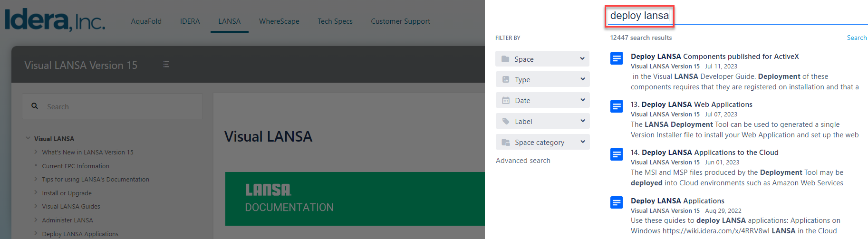
Task: Click the Search link beside results count
Action: coord(857,38)
